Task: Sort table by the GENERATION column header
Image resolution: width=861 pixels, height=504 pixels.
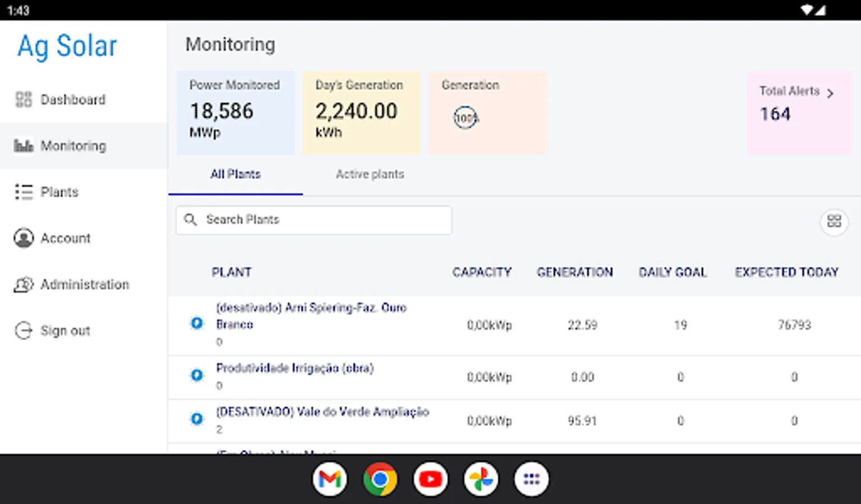Action: [575, 272]
